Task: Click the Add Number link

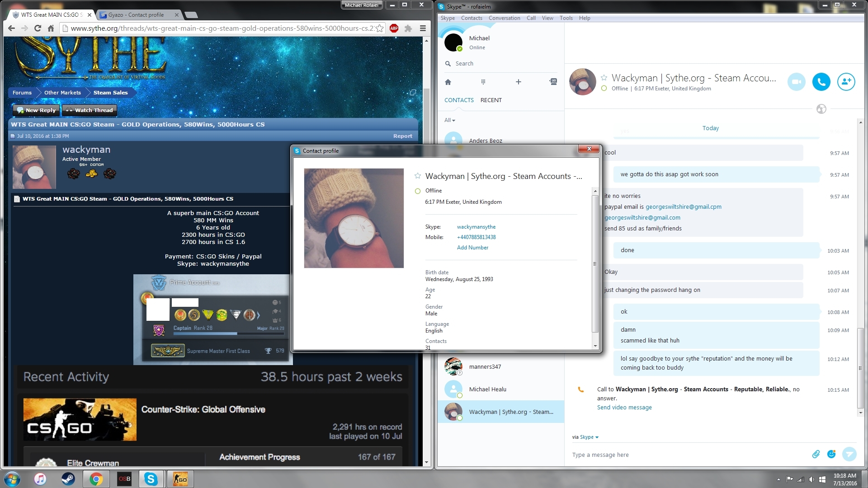Action: (472, 248)
